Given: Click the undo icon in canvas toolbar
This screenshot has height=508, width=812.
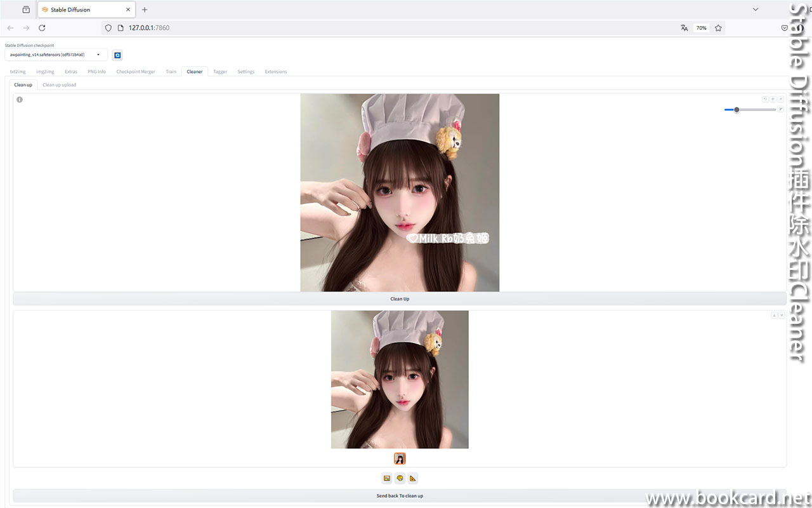Looking at the screenshot, I should pyautogui.click(x=765, y=99).
